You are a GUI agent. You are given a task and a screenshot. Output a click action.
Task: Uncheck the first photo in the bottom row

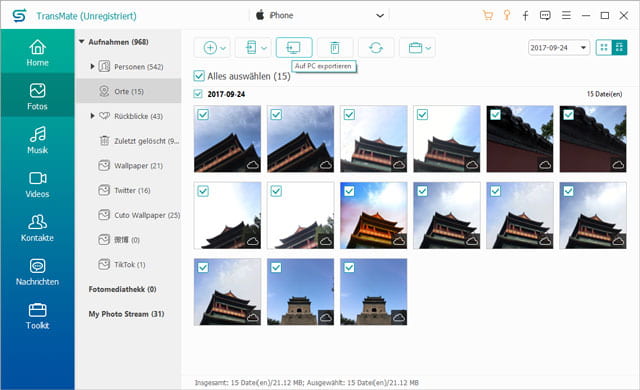(x=203, y=268)
